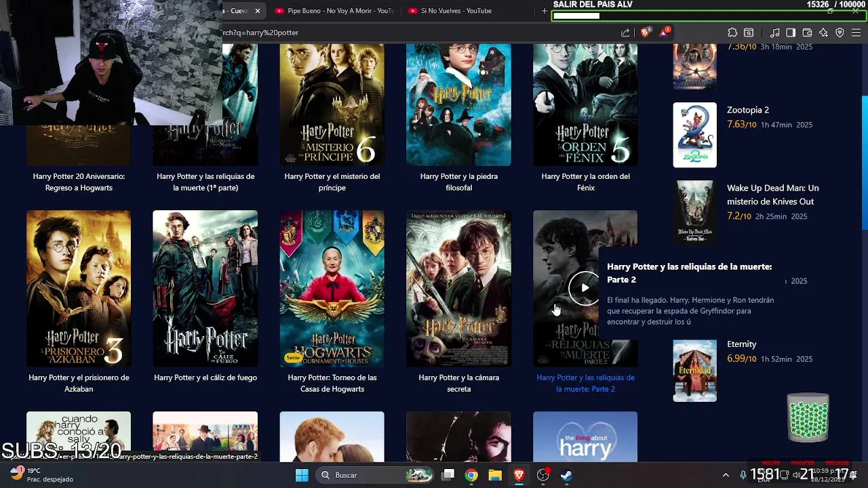Open a new tab with plus button
Screen dimensions: 868x488
coord(544,11)
